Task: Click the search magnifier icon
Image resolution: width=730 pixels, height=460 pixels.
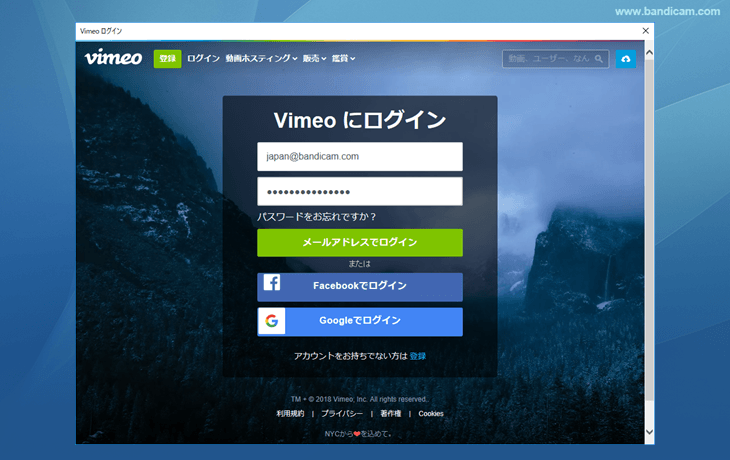Action: pyautogui.click(x=599, y=59)
